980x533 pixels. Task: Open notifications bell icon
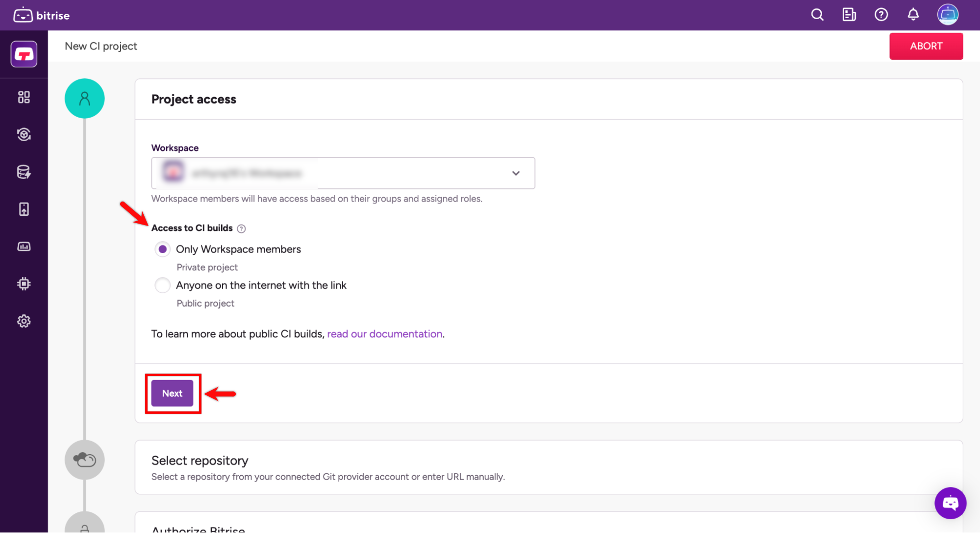(913, 15)
